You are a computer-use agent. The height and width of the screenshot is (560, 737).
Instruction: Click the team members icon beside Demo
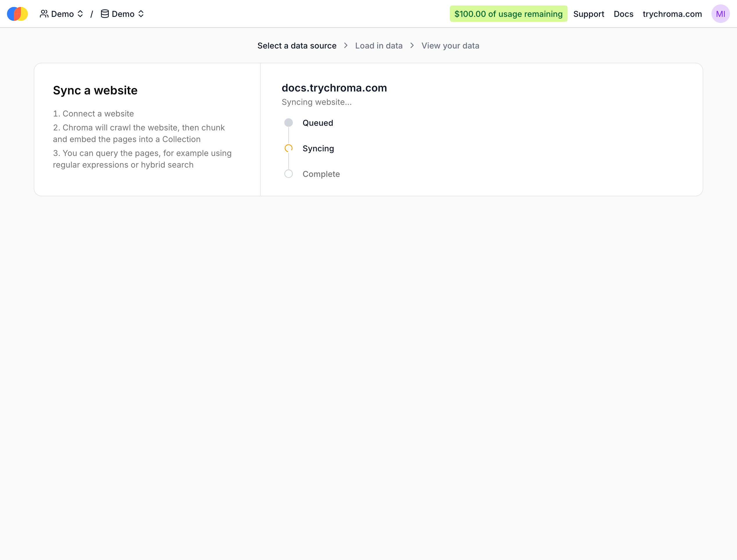(x=45, y=14)
